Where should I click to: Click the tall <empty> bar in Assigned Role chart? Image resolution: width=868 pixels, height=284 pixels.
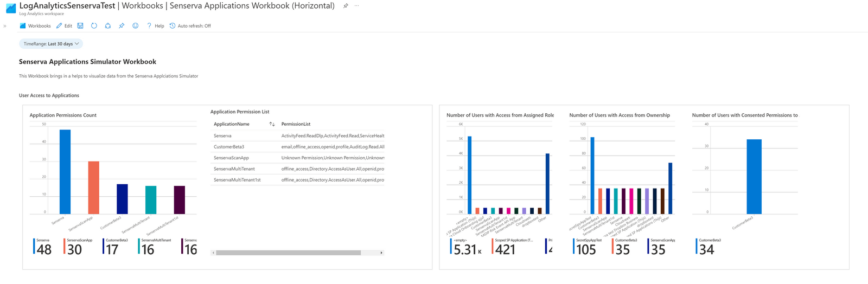tap(470, 175)
